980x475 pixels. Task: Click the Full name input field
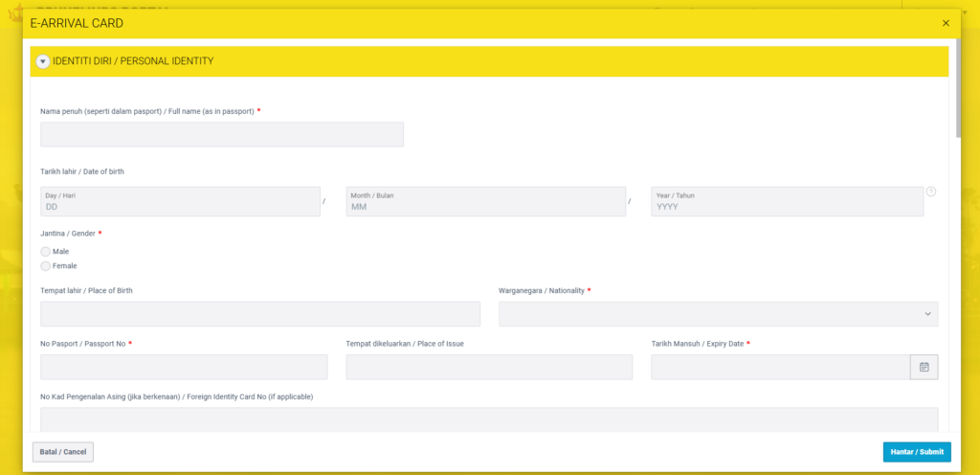click(x=222, y=134)
